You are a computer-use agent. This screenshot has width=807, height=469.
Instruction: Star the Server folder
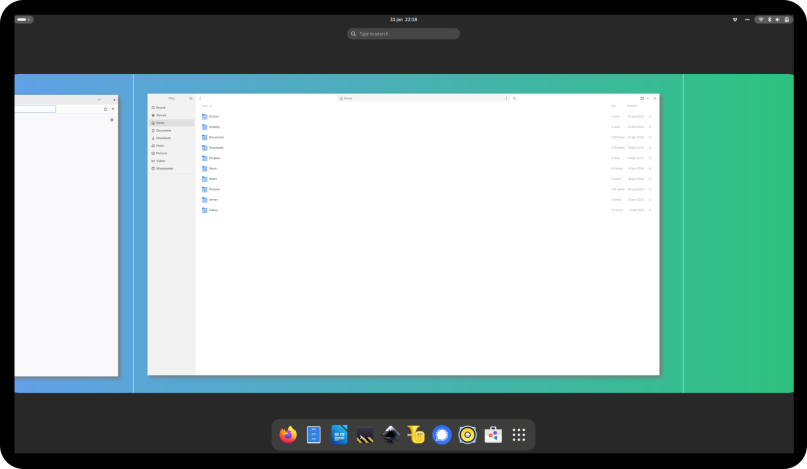coord(650,200)
